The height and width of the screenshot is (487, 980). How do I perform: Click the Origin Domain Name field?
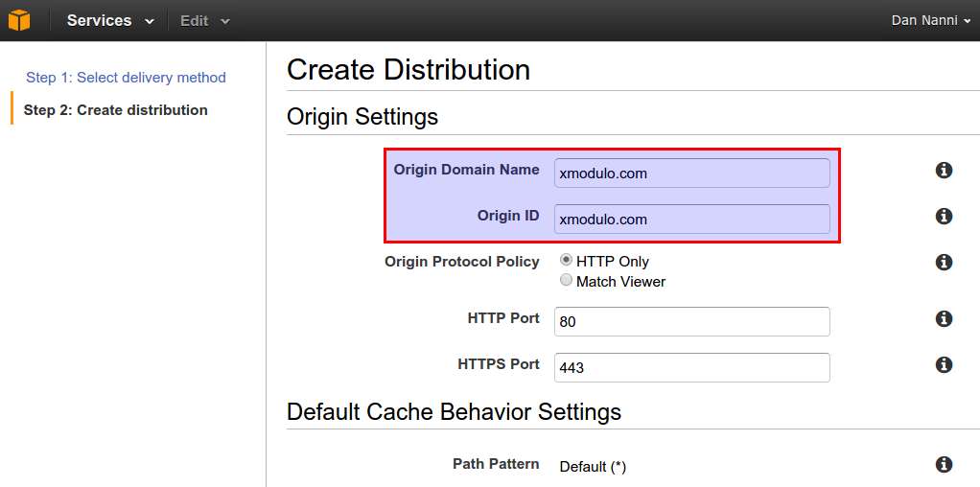pos(692,174)
